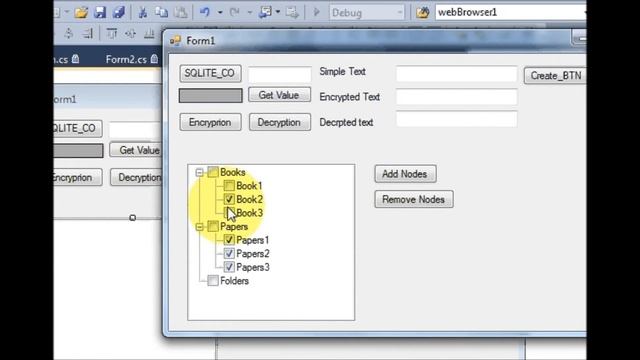This screenshot has width=640, height=360.
Task: Uncheck the Book2 checkbox
Action: (x=229, y=199)
